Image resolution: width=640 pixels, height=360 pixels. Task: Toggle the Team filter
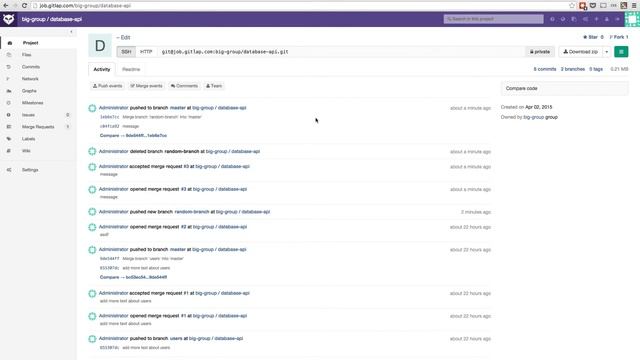(x=214, y=86)
